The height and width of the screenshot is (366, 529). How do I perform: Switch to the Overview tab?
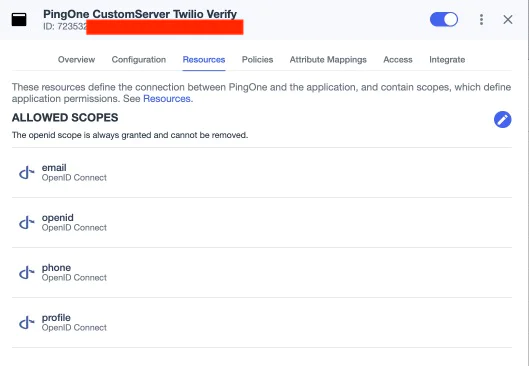click(x=76, y=60)
